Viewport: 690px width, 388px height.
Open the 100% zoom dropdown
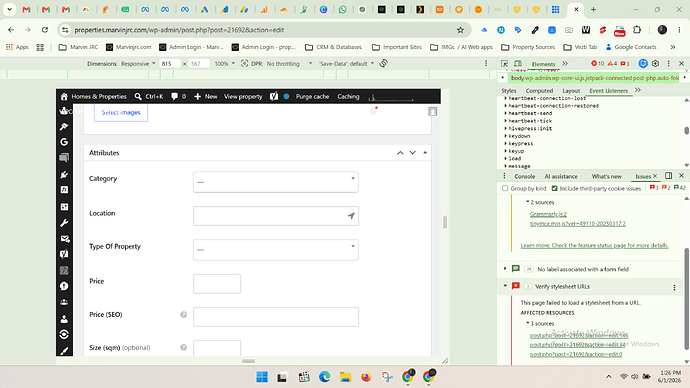click(x=224, y=64)
